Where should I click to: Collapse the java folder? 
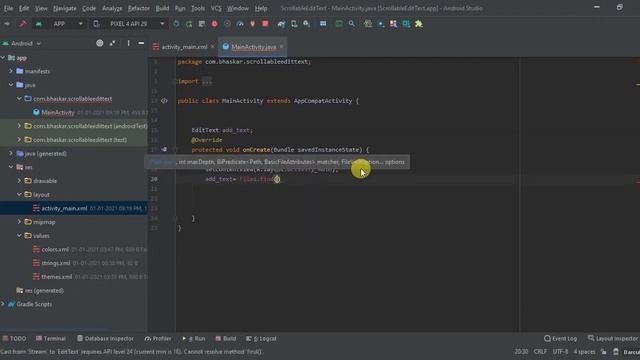[x=11, y=85]
